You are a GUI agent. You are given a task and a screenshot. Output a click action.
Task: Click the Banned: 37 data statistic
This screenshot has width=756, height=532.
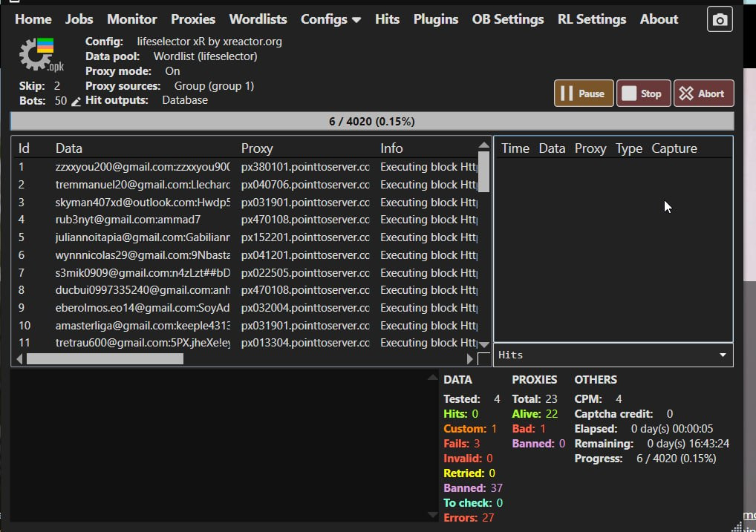tap(473, 488)
